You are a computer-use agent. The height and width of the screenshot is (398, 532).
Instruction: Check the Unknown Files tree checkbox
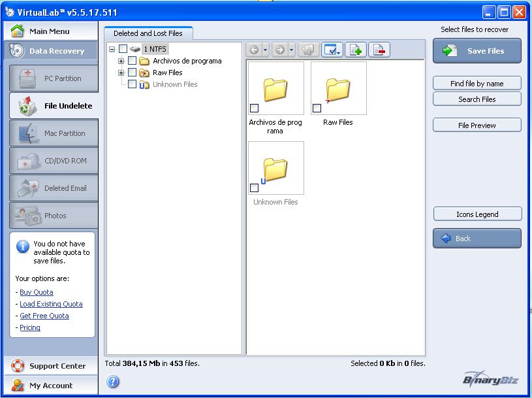point(133,84)
